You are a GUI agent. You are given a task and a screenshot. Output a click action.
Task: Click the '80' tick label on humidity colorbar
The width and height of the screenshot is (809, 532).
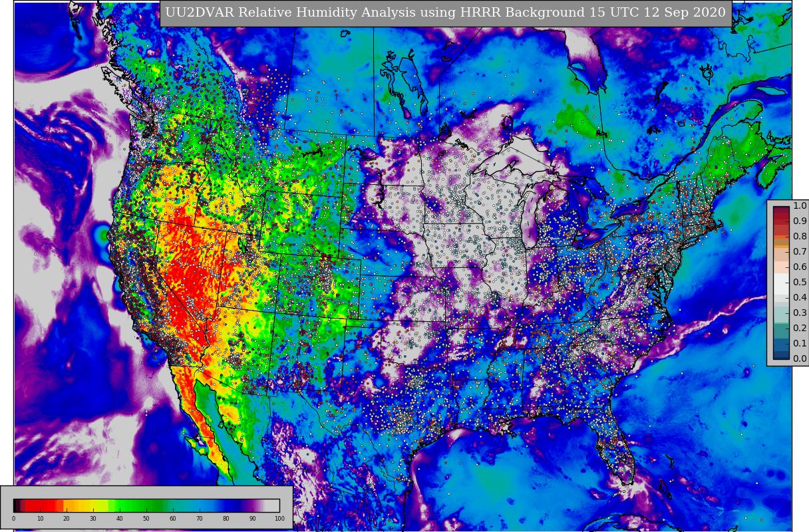226,519
